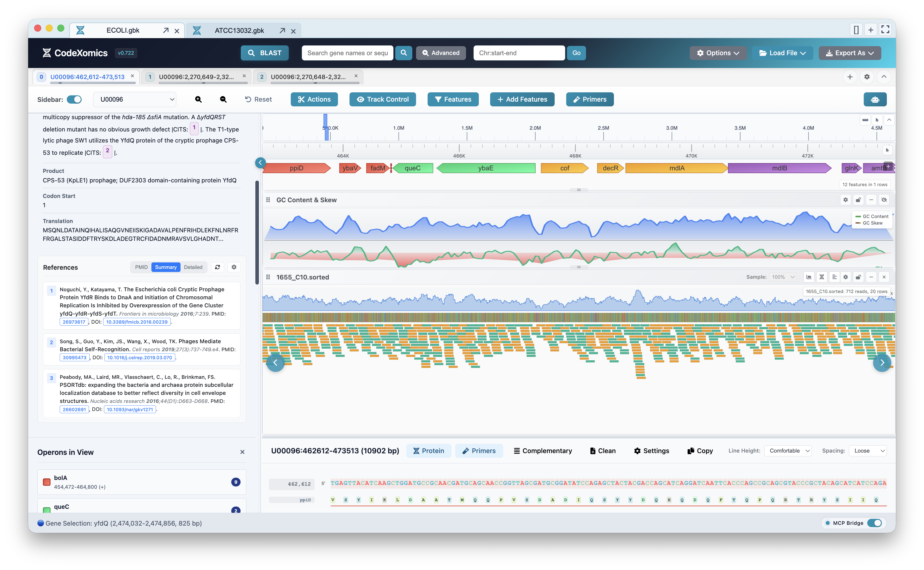Toggle reads alignment view on BAM track
The width and height of the screenshot is (924, 570).
(x=834, y=277)
